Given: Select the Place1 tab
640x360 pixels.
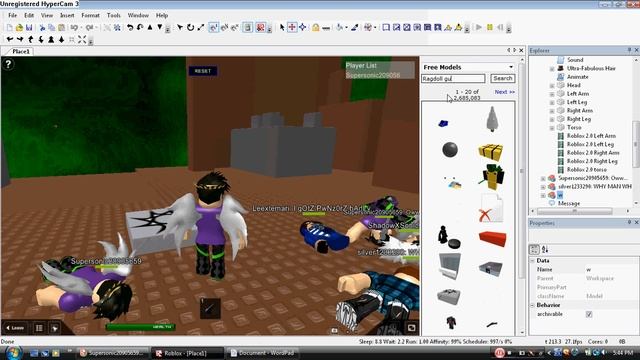Looking at the screenshot, I should (21, 51).
